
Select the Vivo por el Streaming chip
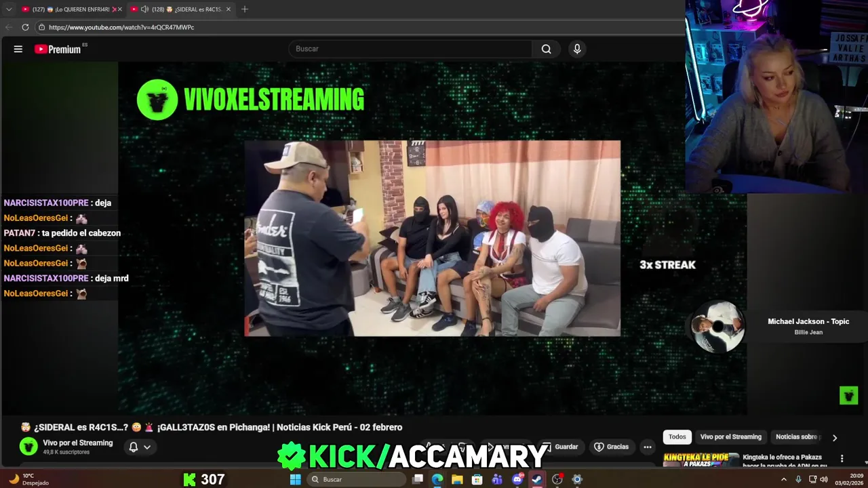730,437
